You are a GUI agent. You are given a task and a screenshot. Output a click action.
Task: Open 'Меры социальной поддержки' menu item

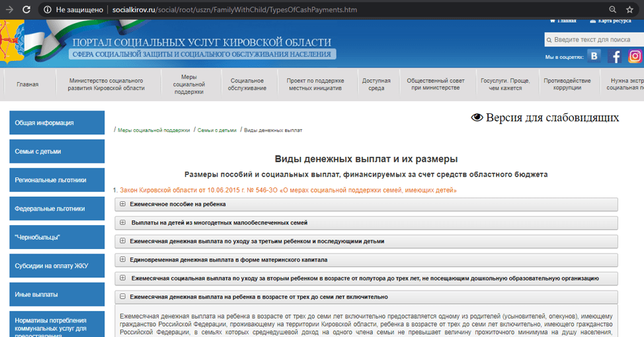click(x=189, y=84)
